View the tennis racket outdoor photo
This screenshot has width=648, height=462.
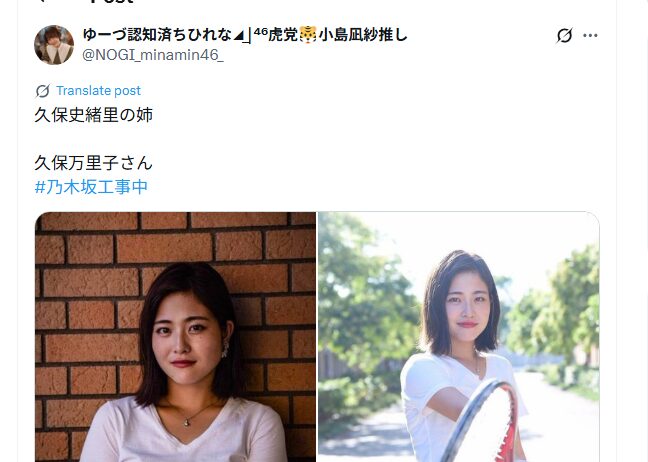(458, 337)
